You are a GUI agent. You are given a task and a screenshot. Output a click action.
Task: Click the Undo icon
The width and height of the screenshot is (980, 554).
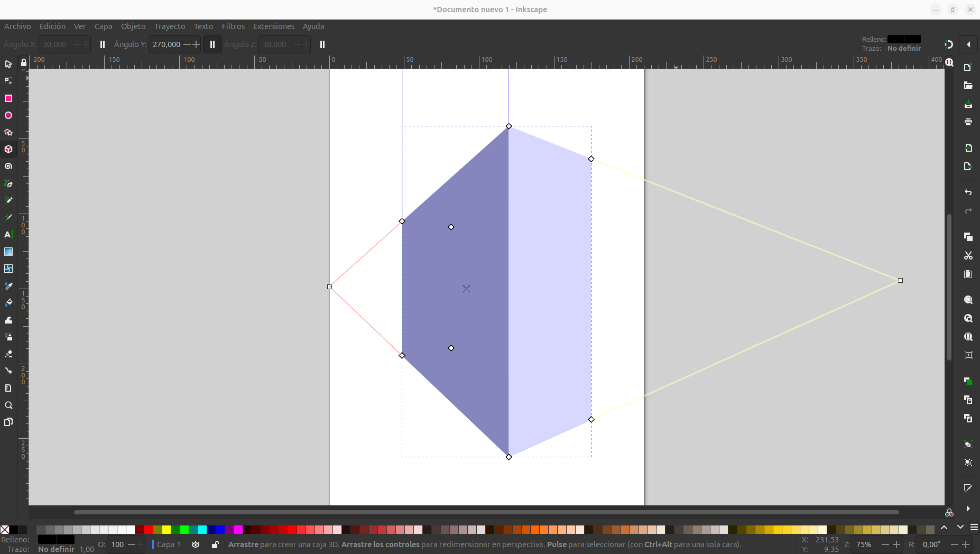pos(968,192)
